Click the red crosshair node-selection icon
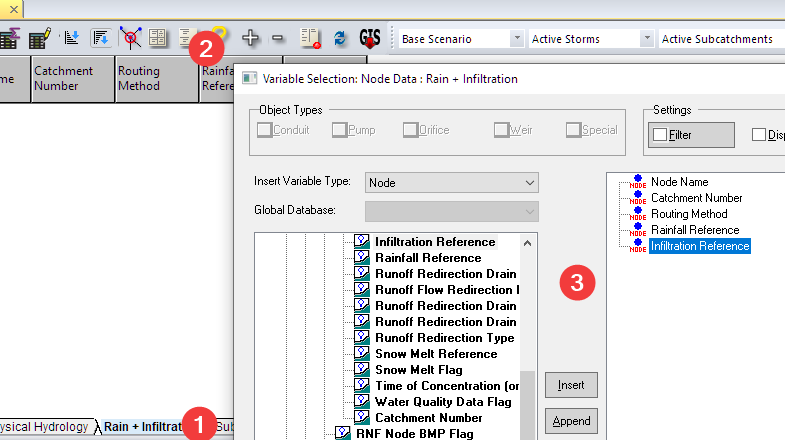Screen dimensions: 785x440 coord(131,38)
